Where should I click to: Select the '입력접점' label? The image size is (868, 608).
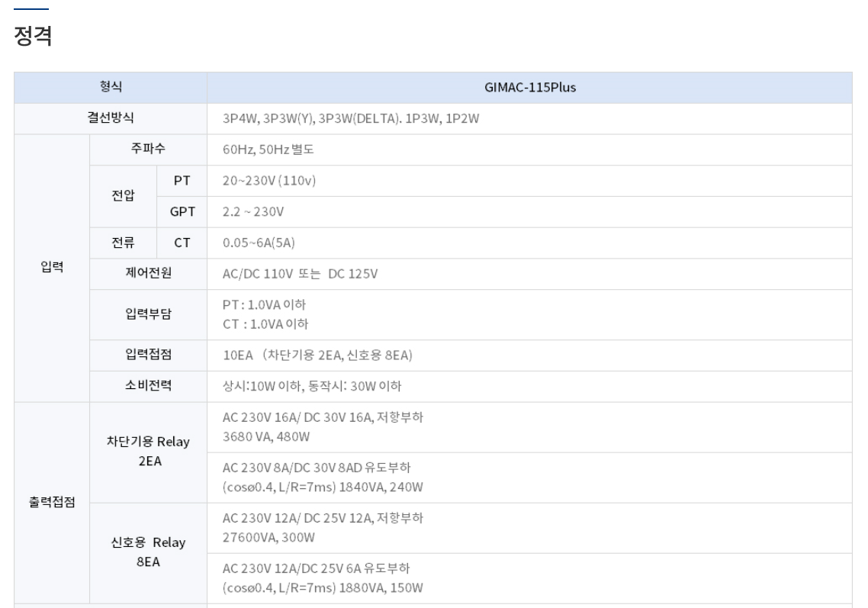[148, 355]
